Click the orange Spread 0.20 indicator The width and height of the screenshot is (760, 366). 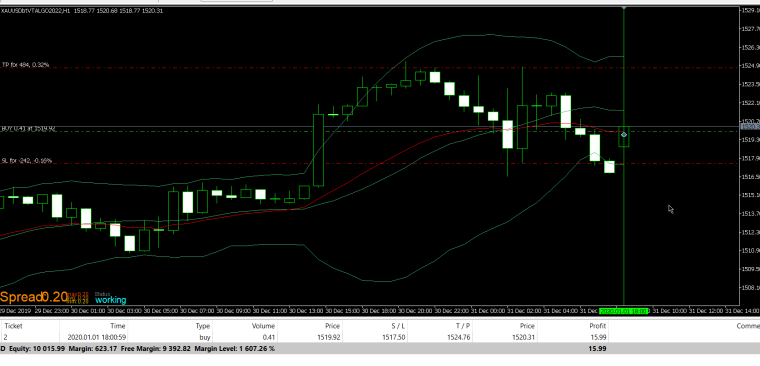click(33, 296)
